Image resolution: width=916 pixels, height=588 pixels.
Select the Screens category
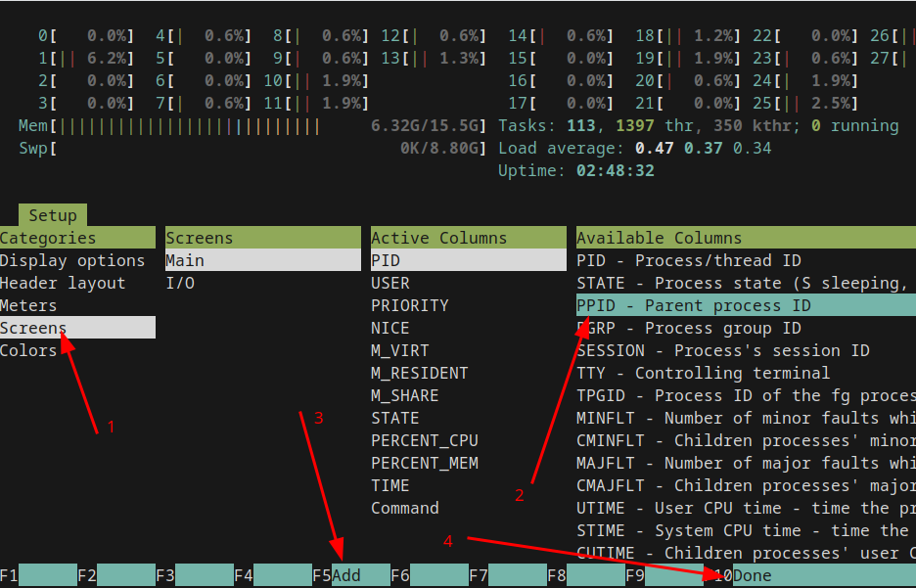[77, 328]
